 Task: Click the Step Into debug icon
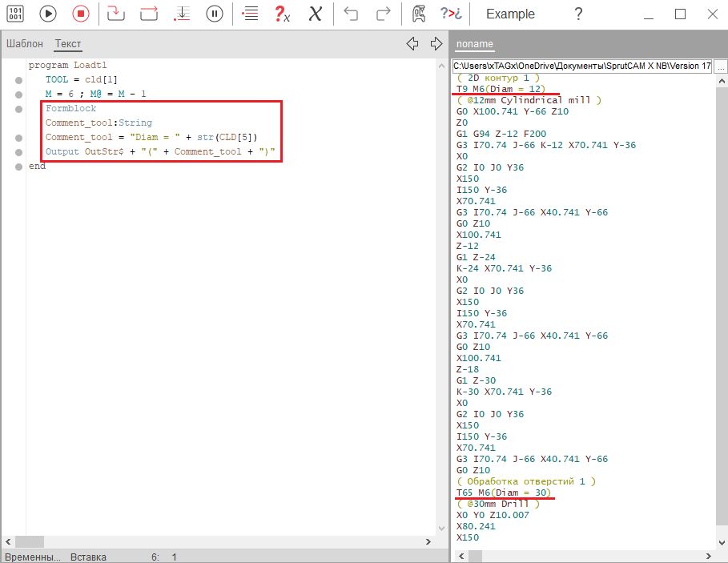(116, 14)
